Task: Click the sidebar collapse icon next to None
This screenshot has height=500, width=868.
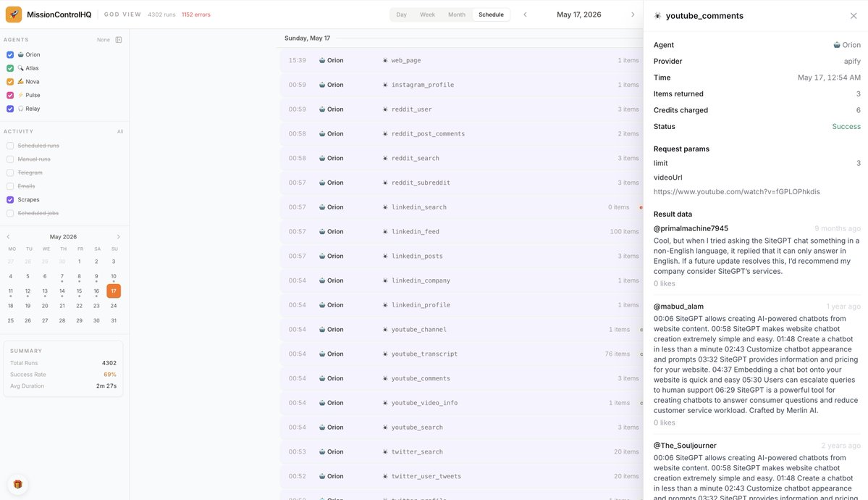Action: click(119, 40)
